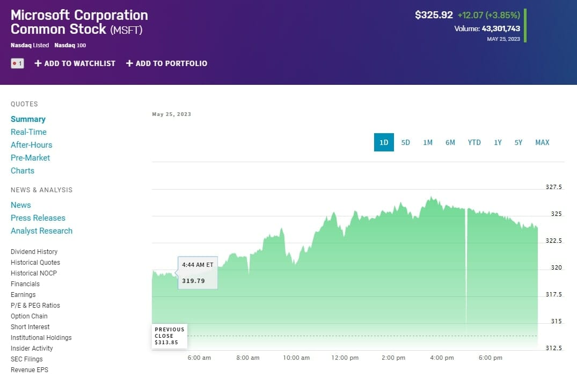This screenshot has width=577, height=392.
Task: View Analyst Research page
Action: (41, 231)
